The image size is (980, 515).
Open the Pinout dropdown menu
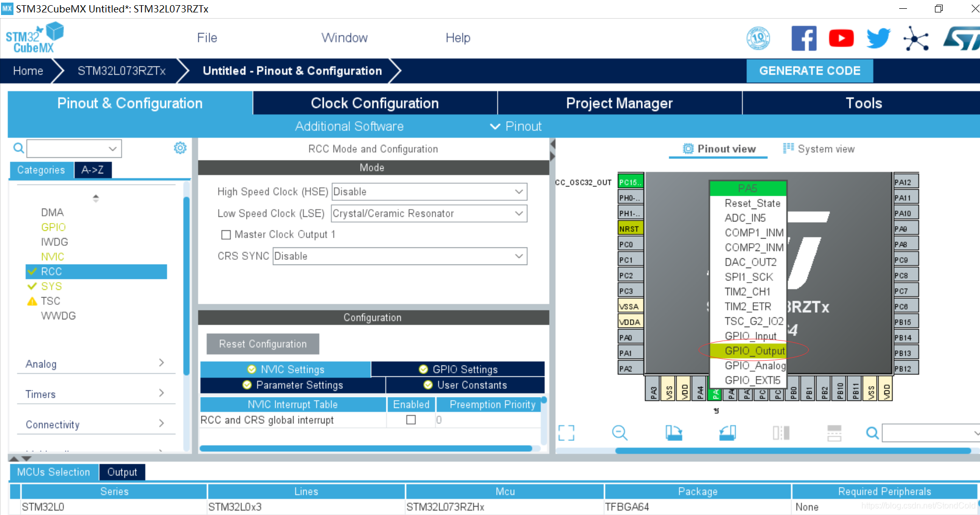[x=516, y=126]
